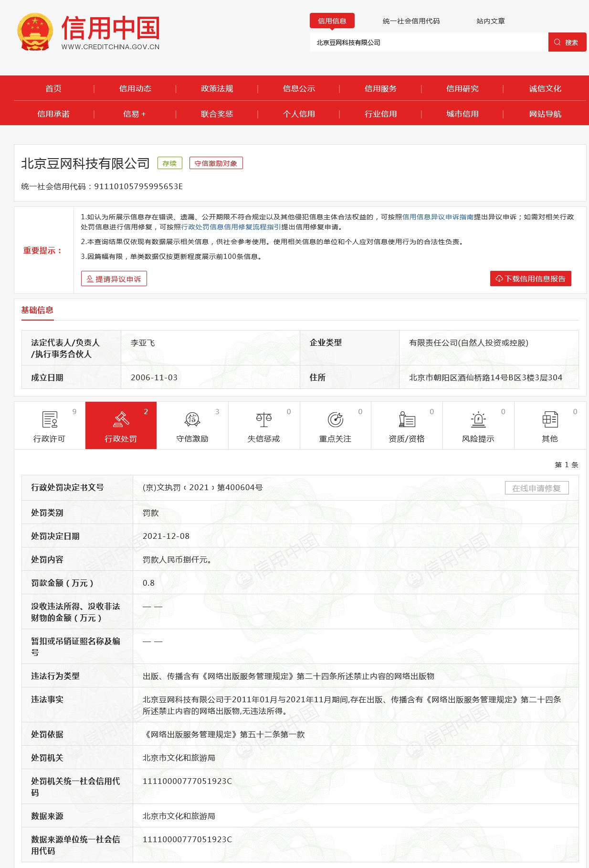Click the 重要提示 label
This screenshot has width=589, height=868.
[x=43, y=250]
